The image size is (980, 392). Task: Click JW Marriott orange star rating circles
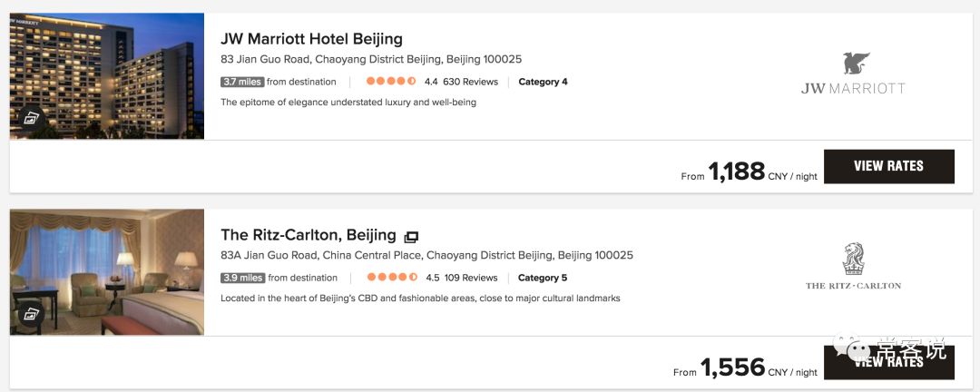[391, 82]
